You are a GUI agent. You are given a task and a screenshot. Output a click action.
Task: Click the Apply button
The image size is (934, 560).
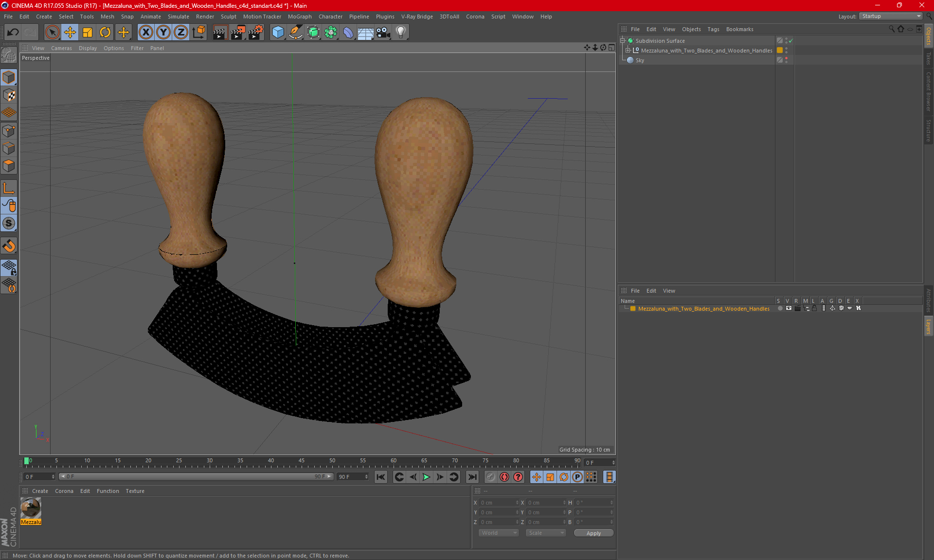593,533
